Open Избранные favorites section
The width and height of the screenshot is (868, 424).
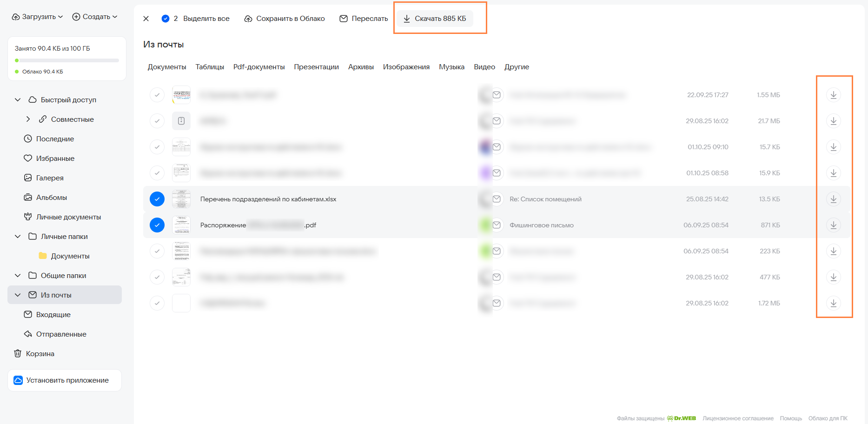(x=55, y=159)
